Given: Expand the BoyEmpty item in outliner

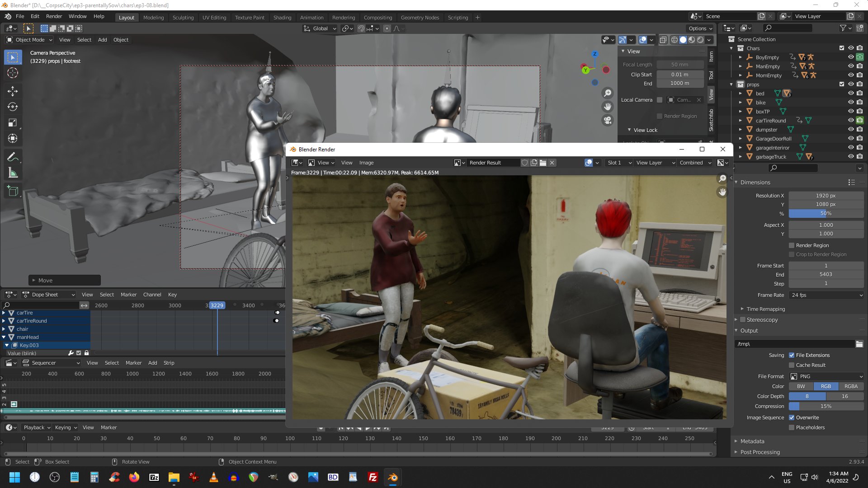Looking at the screenshot, I should 740,57.
